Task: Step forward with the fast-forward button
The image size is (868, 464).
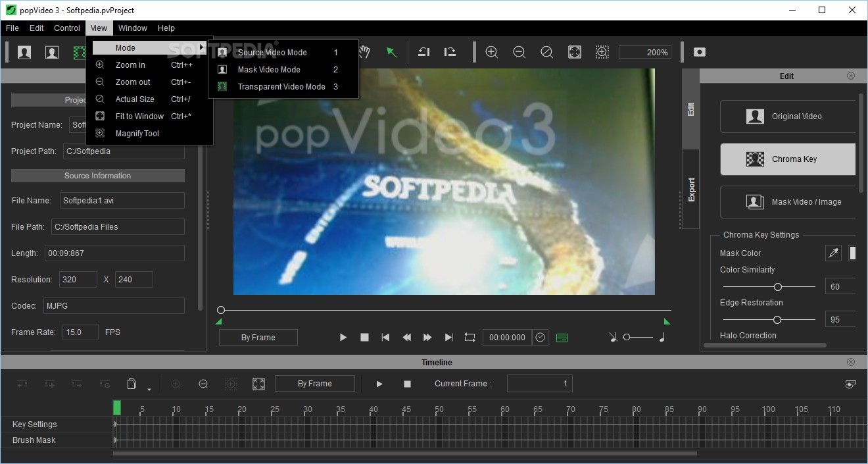Action: pos(427,338)
